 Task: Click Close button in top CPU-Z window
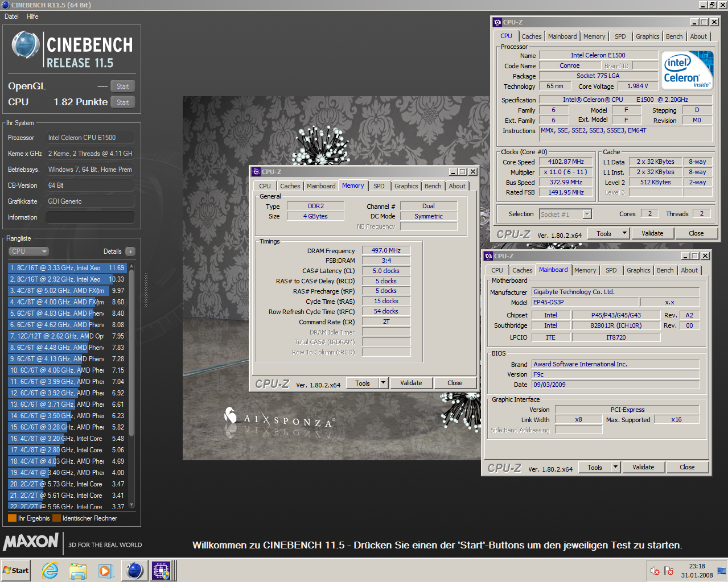click(696, 233)
